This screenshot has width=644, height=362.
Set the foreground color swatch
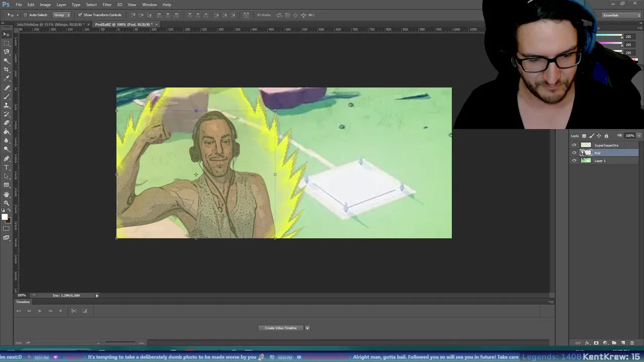pos(5,217)
